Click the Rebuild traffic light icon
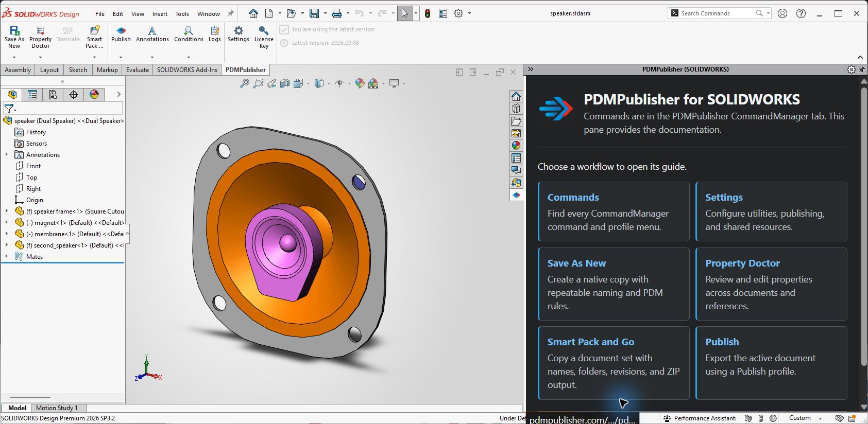Screen dimensions: 868x424 click(428, 13)
